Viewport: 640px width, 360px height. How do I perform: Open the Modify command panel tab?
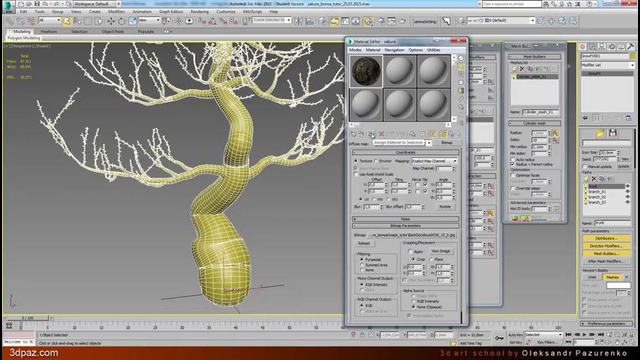pos(592,47)
